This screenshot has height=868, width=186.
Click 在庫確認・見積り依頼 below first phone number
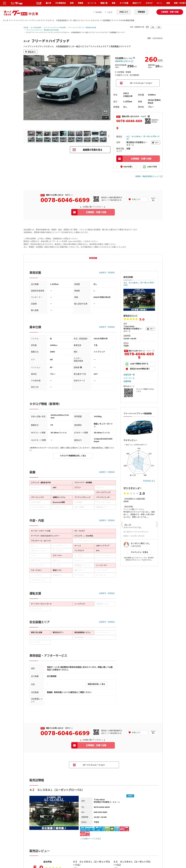pyautogui.click(x=93, y=212)
